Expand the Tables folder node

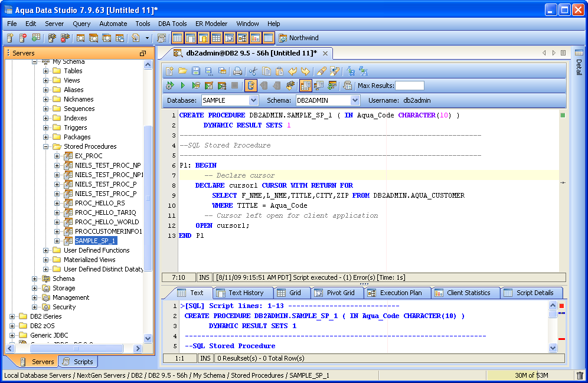pyautogui.click(x=45, y=71)
